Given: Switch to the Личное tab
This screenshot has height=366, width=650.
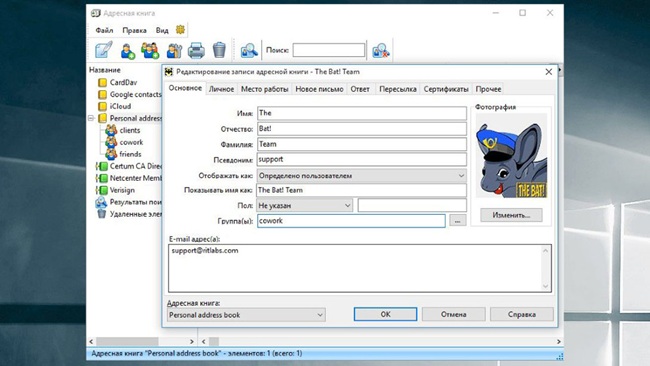Looking at the screenshot, I should point(221,89).
